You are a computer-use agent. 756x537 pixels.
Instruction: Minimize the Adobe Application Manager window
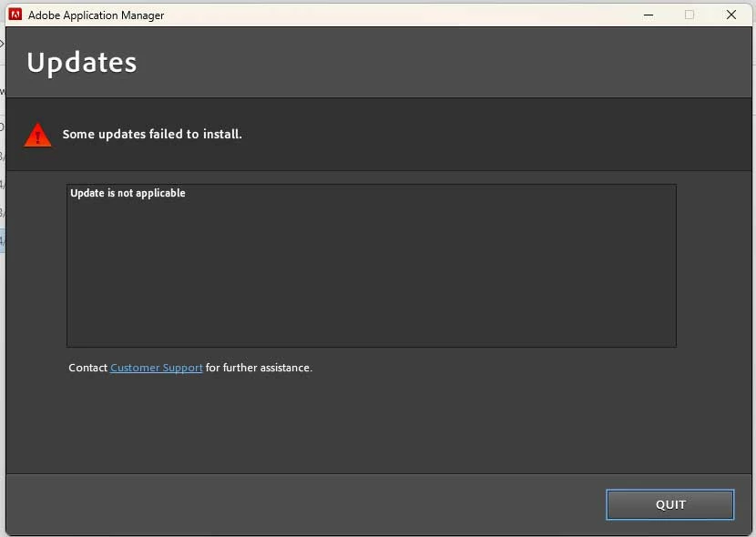pos(649,15)
